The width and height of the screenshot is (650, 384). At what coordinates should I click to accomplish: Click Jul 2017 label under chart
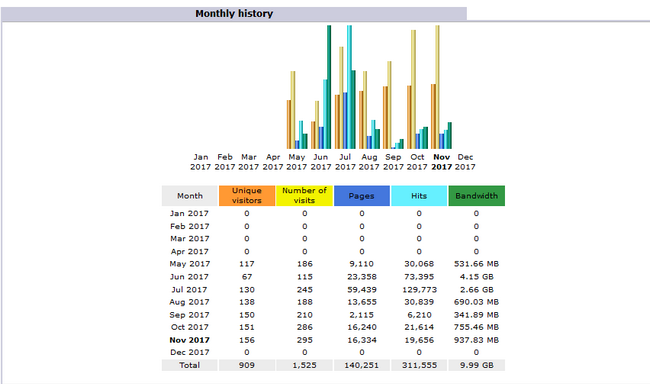(345, 162)
